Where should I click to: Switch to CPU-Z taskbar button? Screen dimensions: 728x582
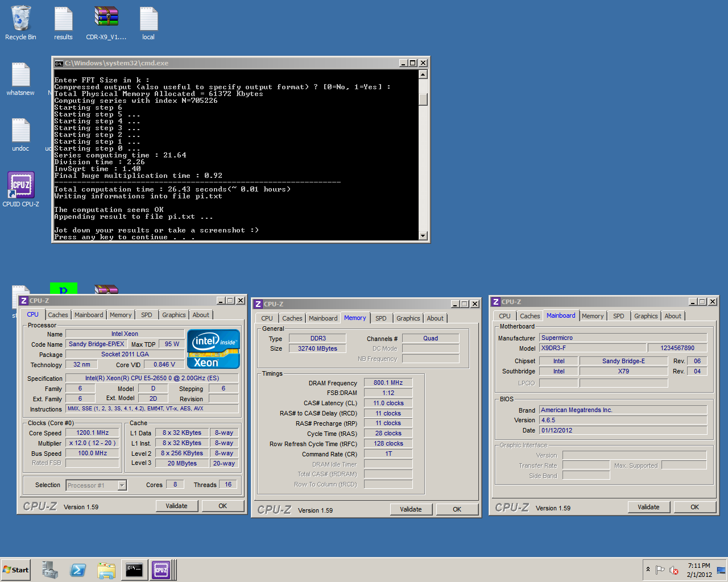(x=162, y=569)
